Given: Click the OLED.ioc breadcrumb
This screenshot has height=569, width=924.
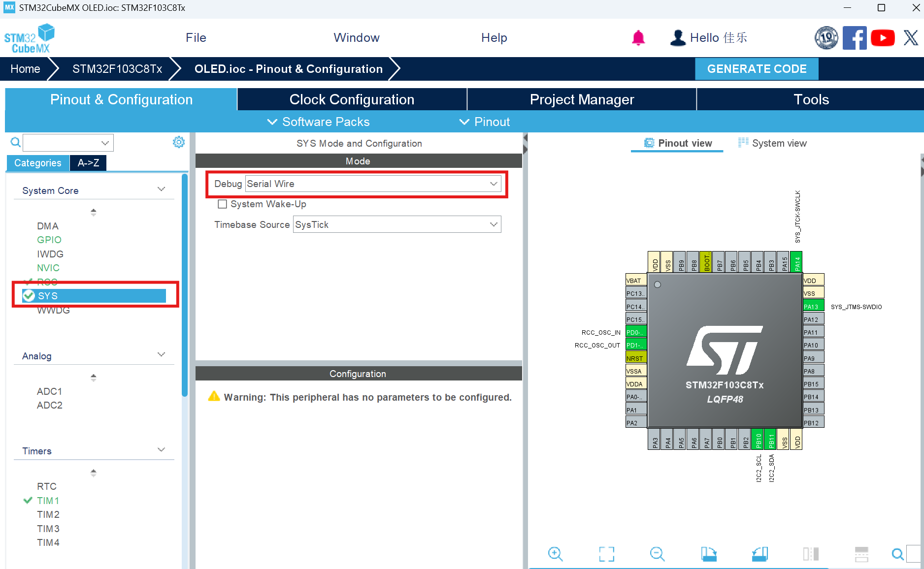Looking at the screenshot, I should point(289,69).
